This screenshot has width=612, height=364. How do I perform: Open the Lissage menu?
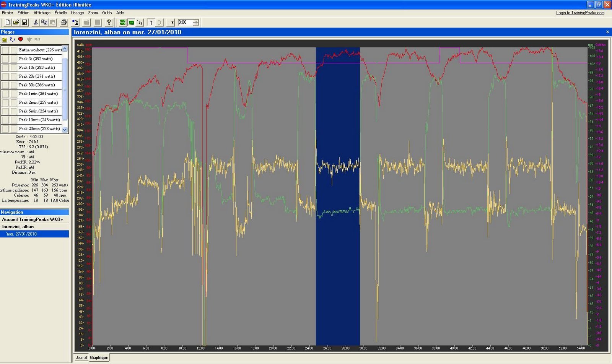[77, 13]
